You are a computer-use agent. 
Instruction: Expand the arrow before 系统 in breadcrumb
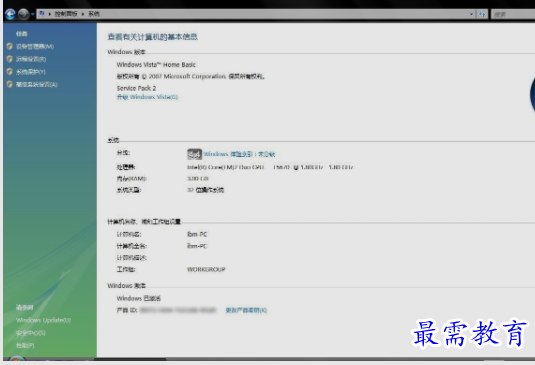(83, 14)
